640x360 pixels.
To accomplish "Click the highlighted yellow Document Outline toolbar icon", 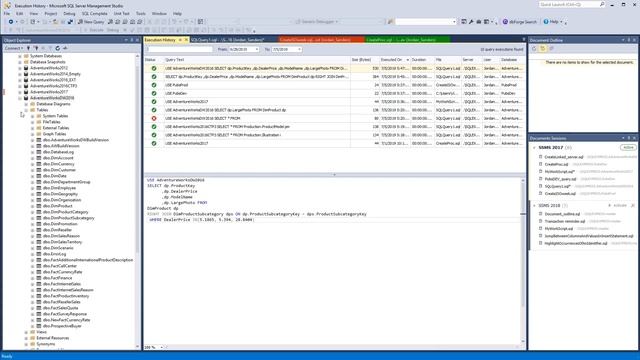I will [542, 49].
